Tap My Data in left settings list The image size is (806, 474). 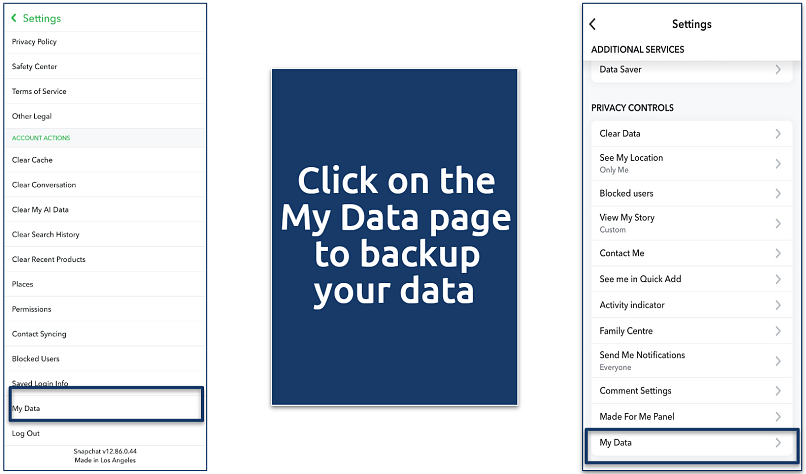[x=27, y=408]
